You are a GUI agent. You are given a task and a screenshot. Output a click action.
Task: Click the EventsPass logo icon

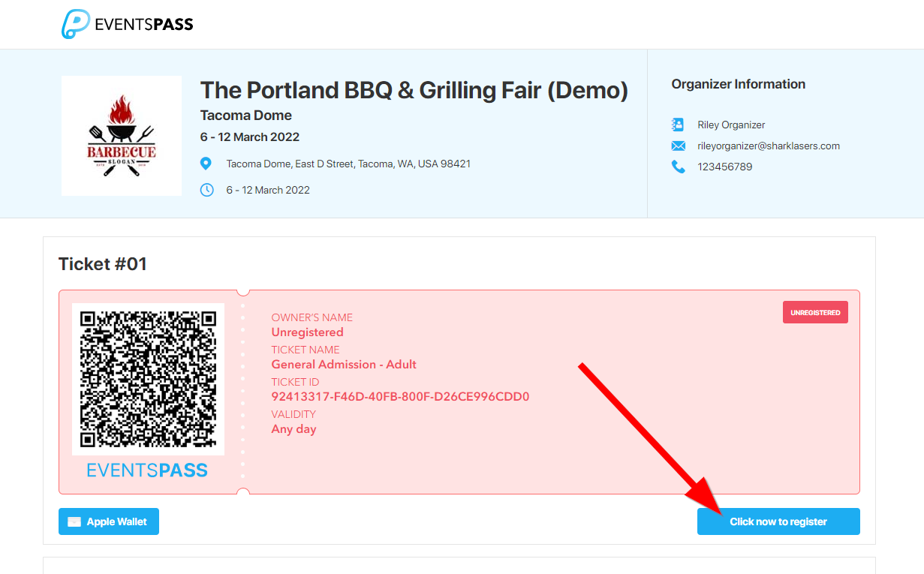76,24
